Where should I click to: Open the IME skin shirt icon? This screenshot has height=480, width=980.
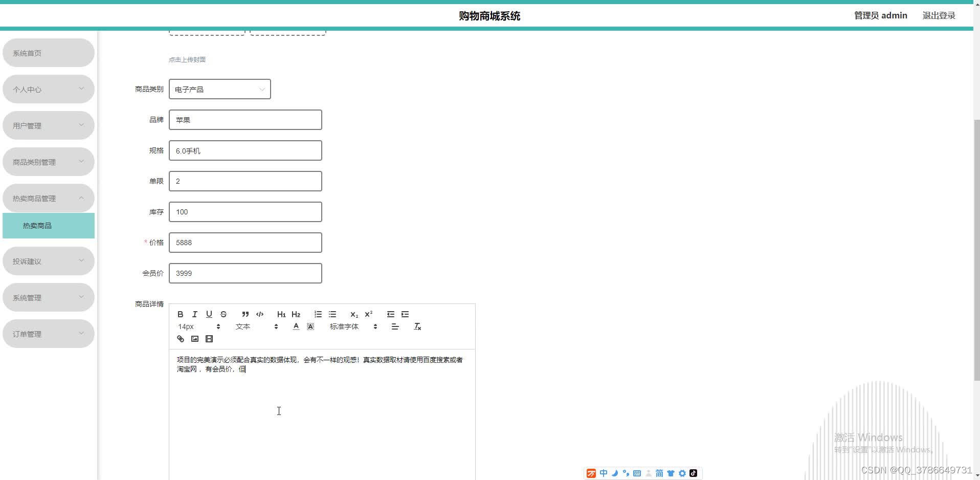tap(671, 473)
